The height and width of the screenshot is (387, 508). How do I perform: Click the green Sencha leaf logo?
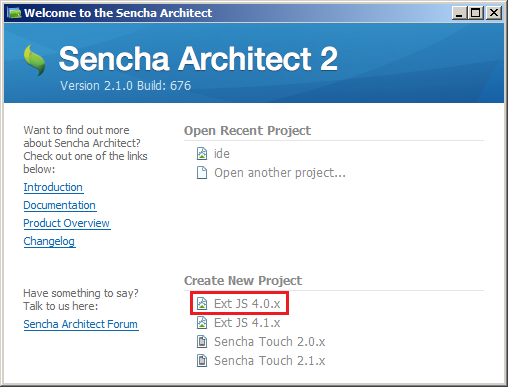[35, 60]
